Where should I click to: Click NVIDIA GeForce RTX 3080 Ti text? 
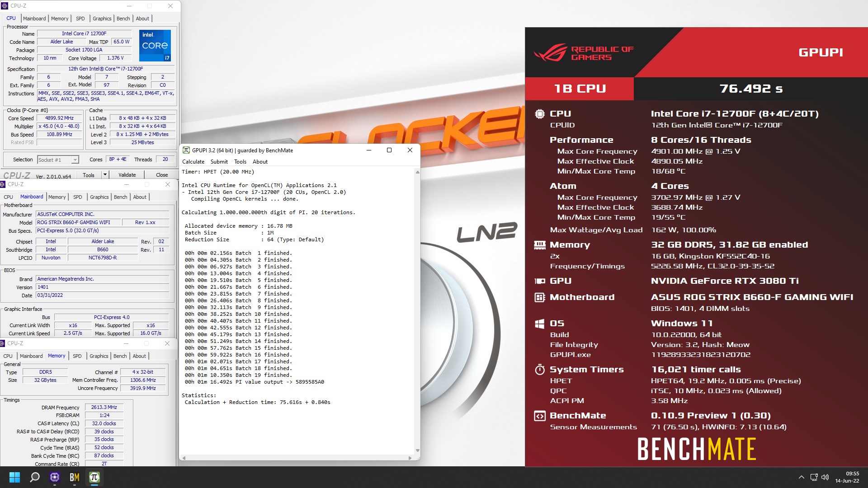[725, 281]
